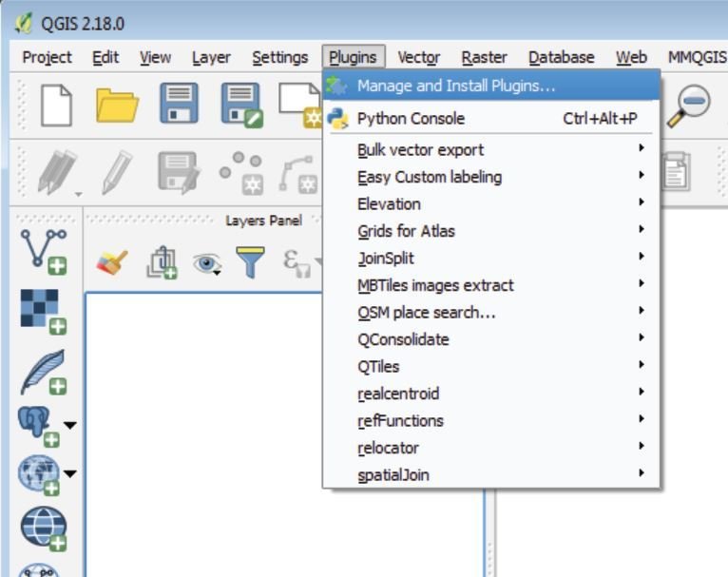The image size is (728, 577).
Task: Save layer edits greyed floppy icon
Action: 179,172
